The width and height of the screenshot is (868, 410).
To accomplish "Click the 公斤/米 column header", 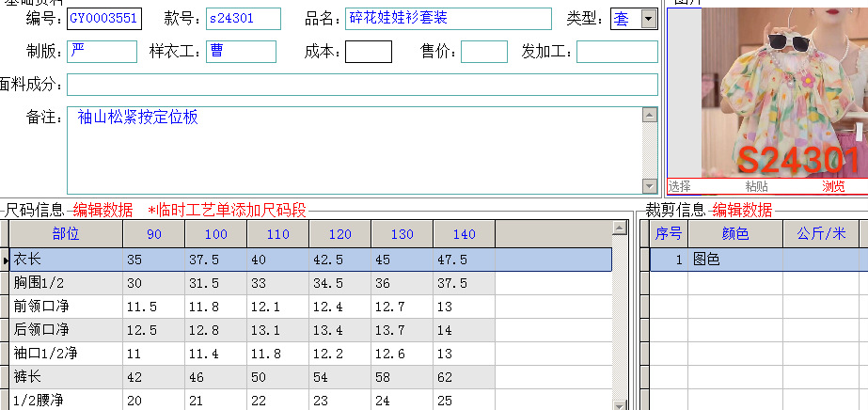I will 822,234.
